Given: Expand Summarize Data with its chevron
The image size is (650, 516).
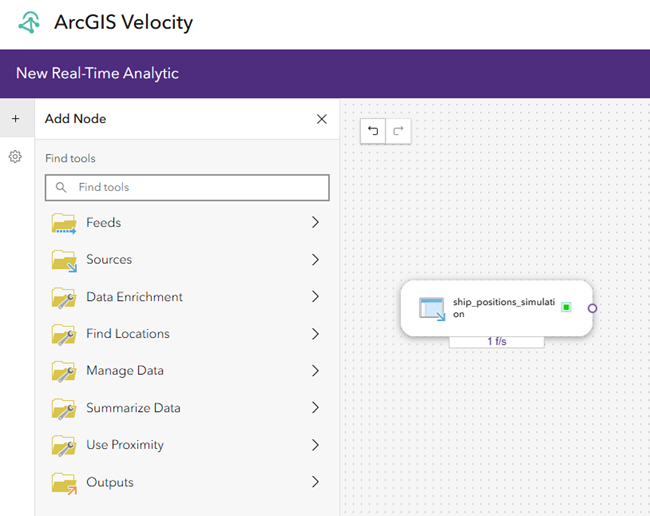Looking at the screenshot, I should 315,407.
